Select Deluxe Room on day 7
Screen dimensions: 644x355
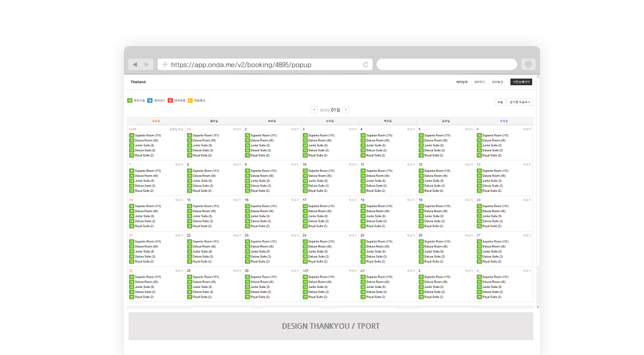[147, 176]
